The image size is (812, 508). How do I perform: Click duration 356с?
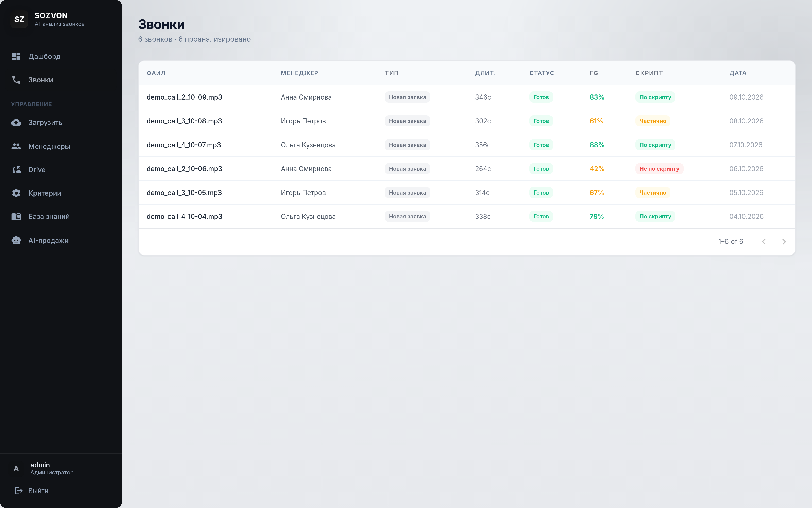click(x=482, y=145)
